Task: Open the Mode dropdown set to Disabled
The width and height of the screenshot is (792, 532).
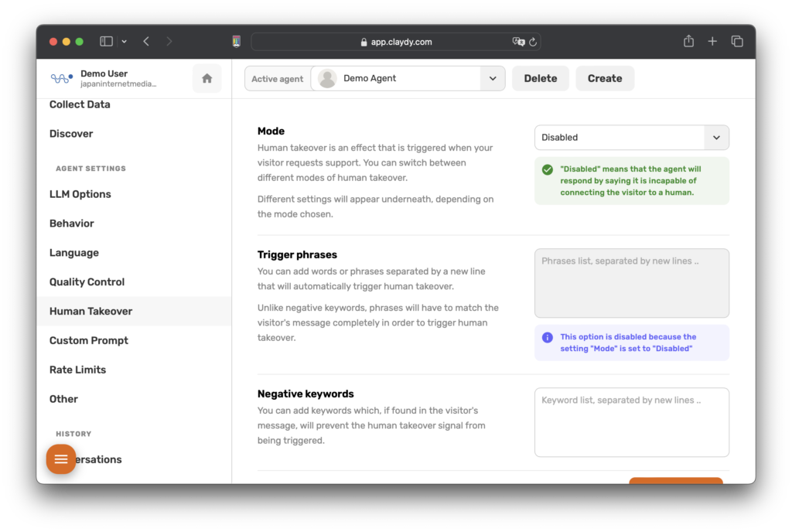Action: tap(631, 138)
